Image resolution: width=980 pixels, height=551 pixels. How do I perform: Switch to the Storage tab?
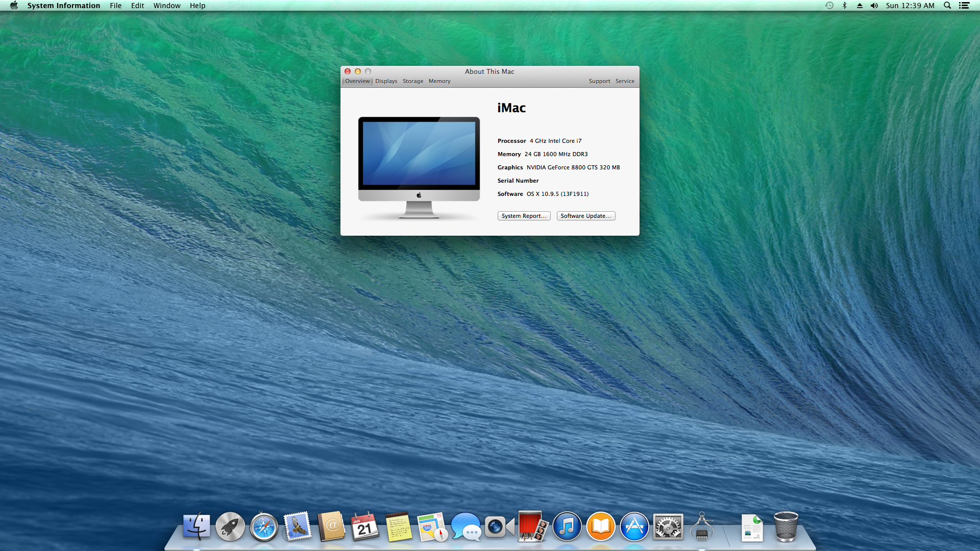(412, 81)
